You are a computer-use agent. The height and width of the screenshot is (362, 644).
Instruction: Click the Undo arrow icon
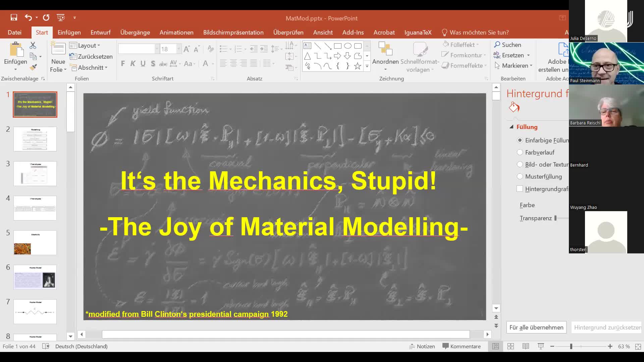(28, 17)
